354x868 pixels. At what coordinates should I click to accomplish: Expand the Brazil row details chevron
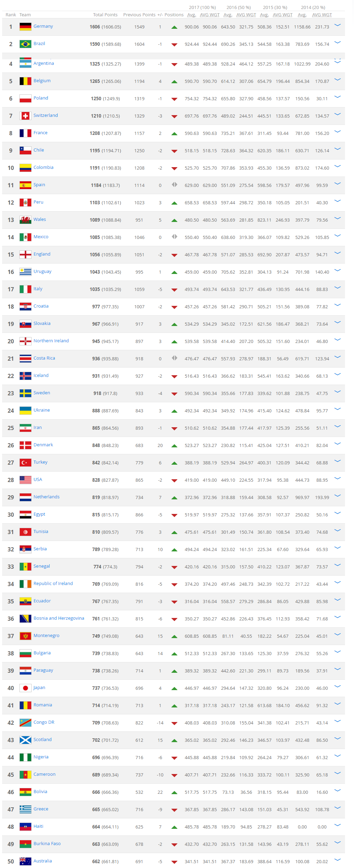[337, 43]
